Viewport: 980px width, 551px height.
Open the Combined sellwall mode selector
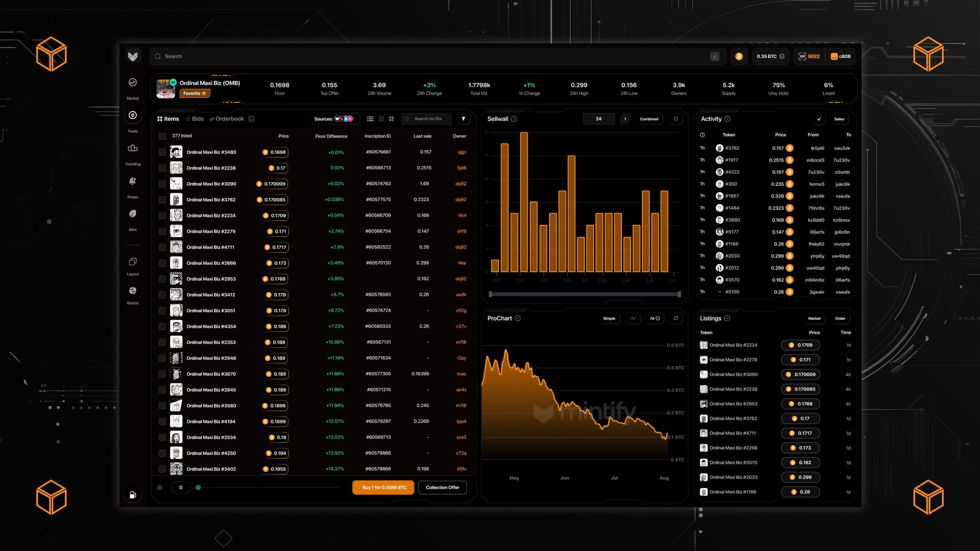[649, 119]
